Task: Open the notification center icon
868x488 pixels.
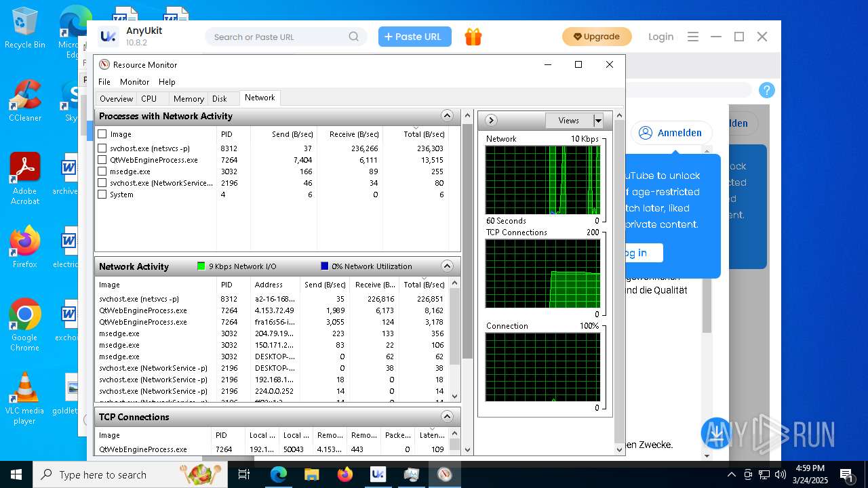Action: (846, 474)
